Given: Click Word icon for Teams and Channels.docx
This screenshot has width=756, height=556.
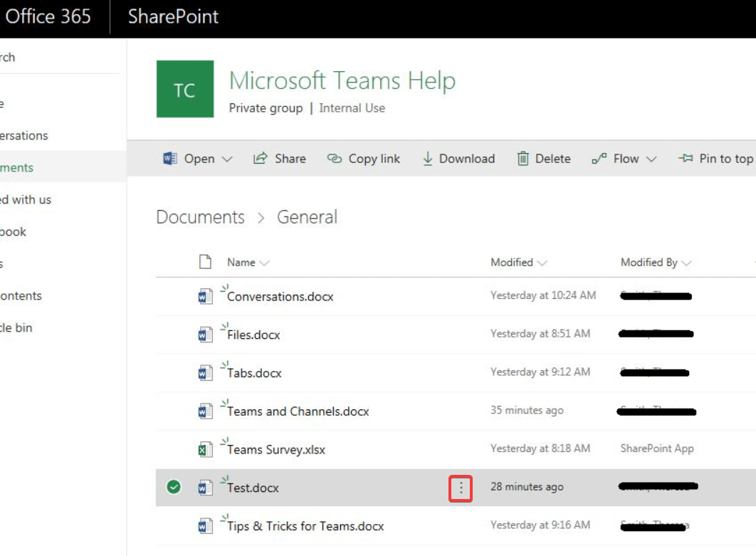Looking at the screenshot, I should (206, 411).
